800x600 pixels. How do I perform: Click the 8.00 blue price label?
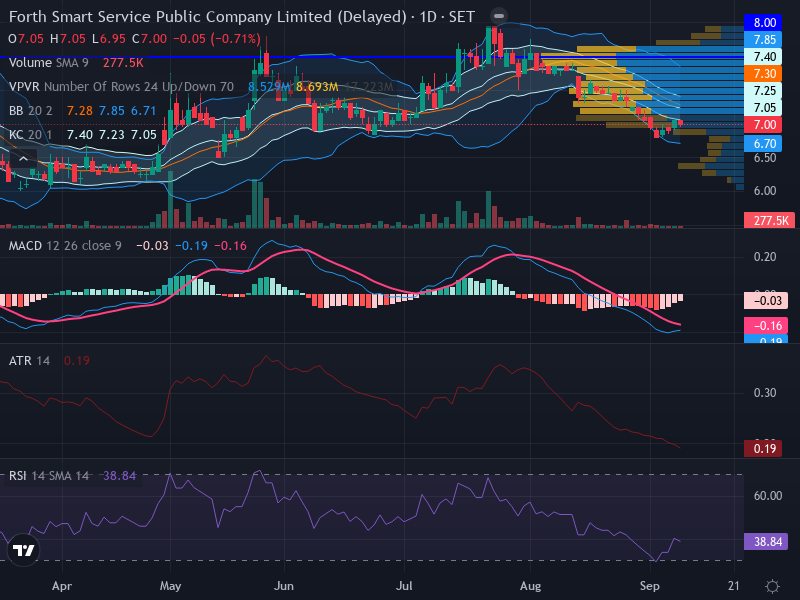pyautogui.click(x=763, y=22)
